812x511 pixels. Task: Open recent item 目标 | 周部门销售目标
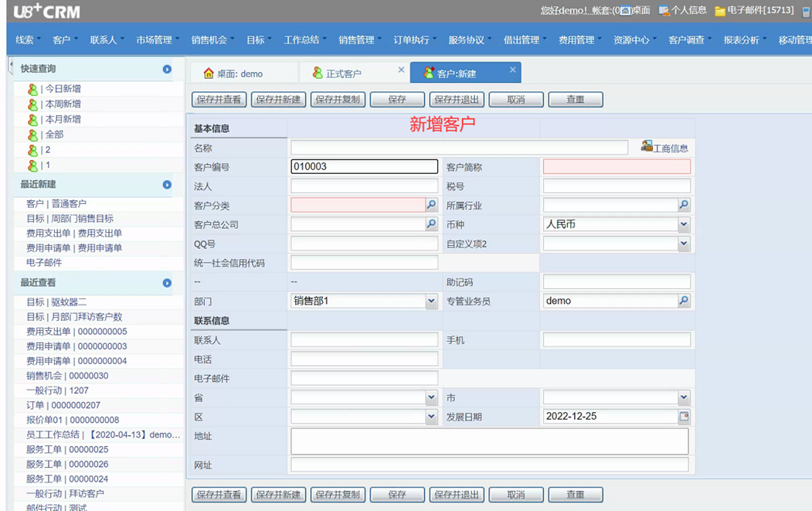point(70,219)
